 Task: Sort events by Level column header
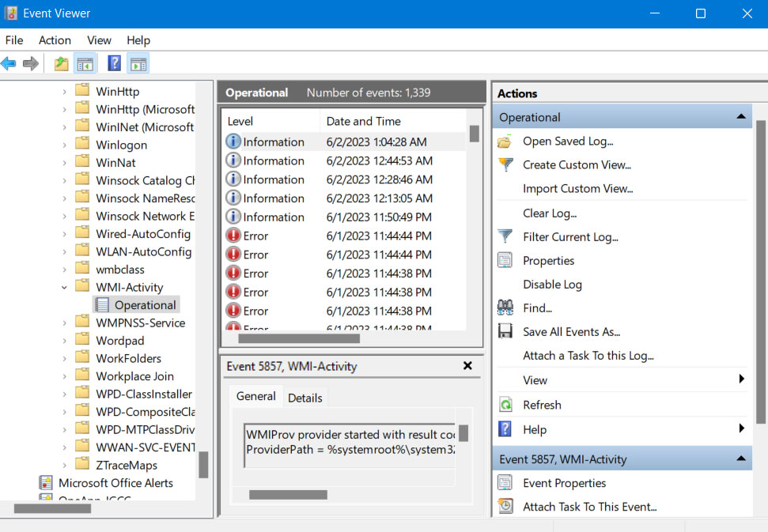click(x=271, y=121)
